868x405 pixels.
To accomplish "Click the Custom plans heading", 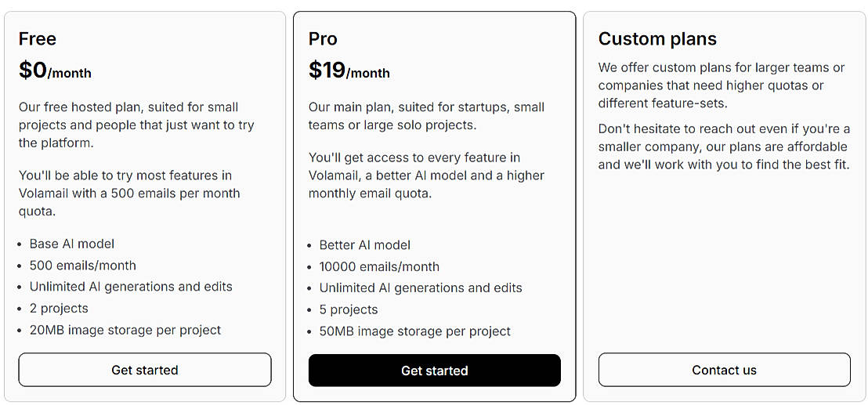I will coord(657,39).
